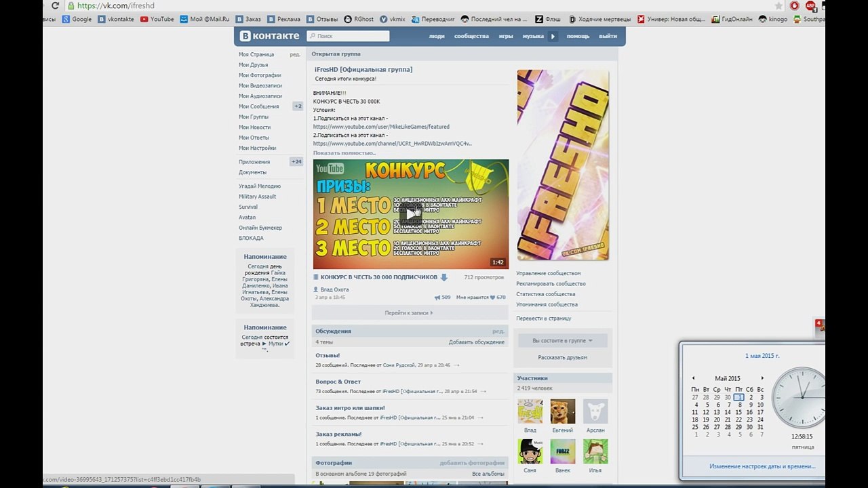Log out via выйти in the header
The width and height of the screenshot is (868, 488).
click(x=608, y=36)
